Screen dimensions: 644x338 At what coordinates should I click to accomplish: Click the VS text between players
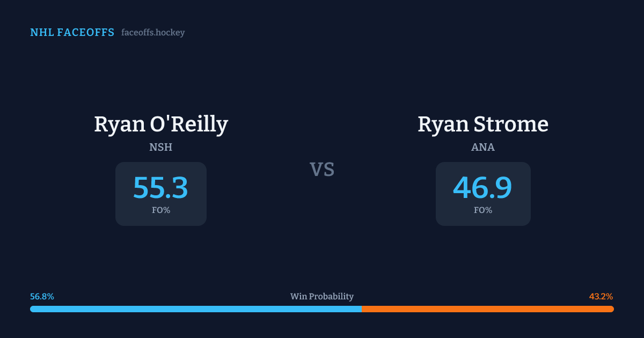[x=322, y=170]
